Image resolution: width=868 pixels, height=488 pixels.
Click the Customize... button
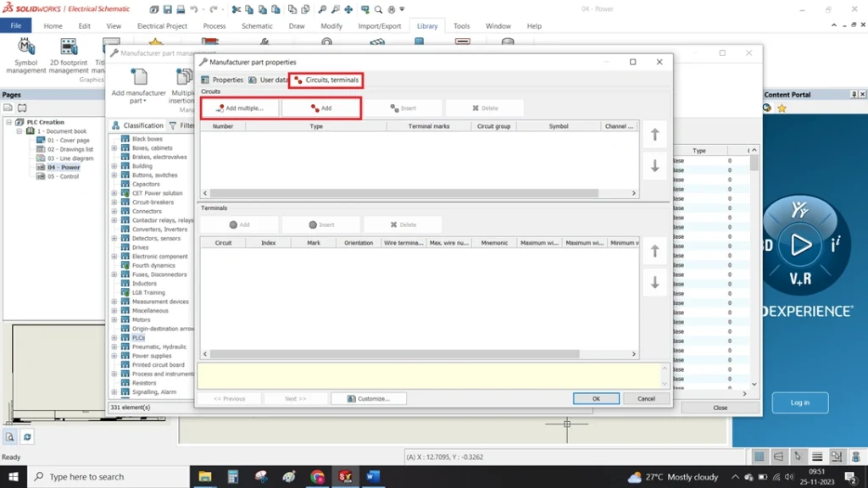click(368, 398)
